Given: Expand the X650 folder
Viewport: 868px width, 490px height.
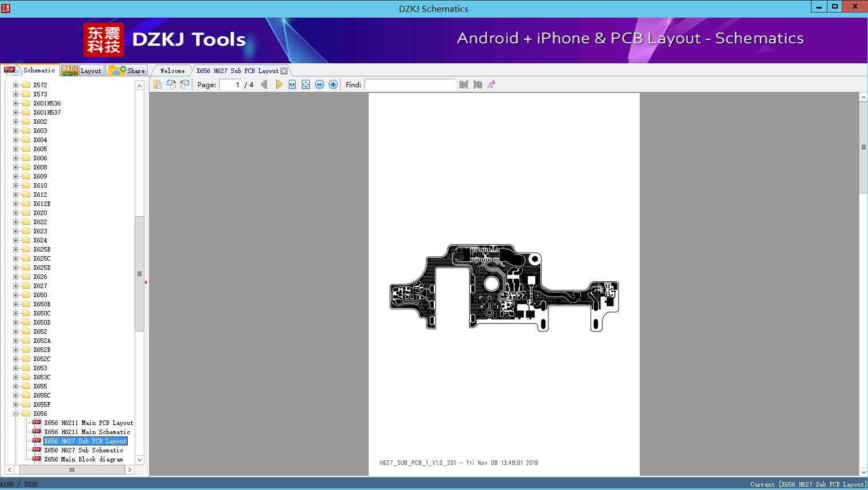Looking at the screenshot, I should [x=16, y=295].
